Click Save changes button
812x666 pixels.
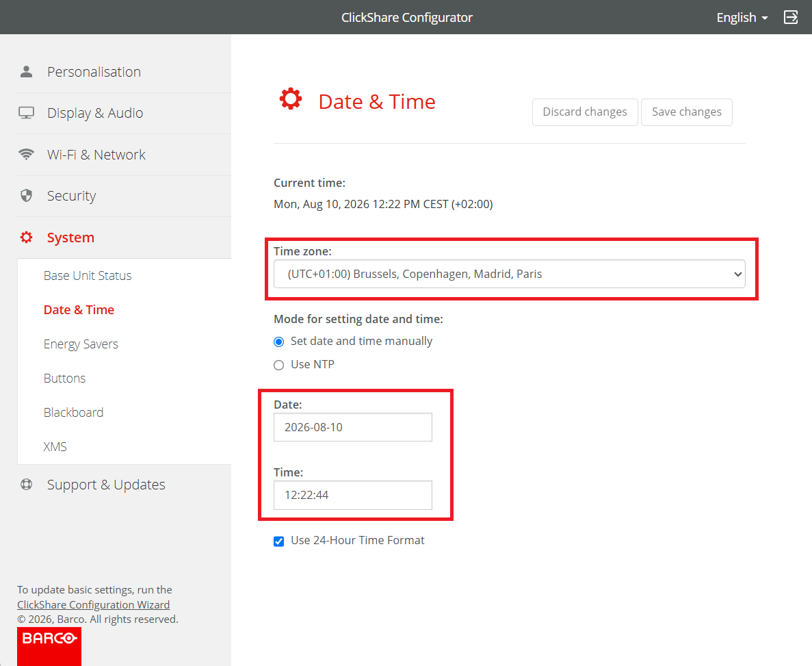[x=686, y=112]
